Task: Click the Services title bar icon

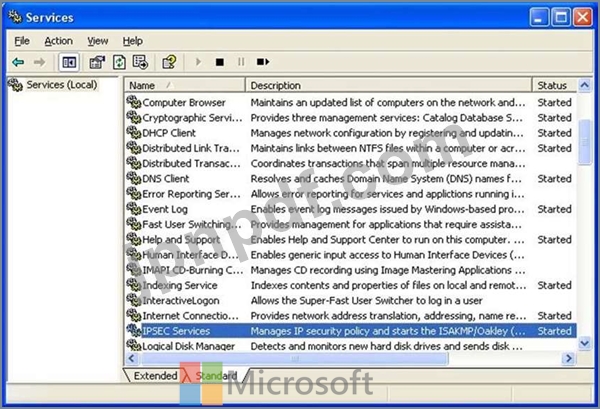Action: [x=15, y=17]
